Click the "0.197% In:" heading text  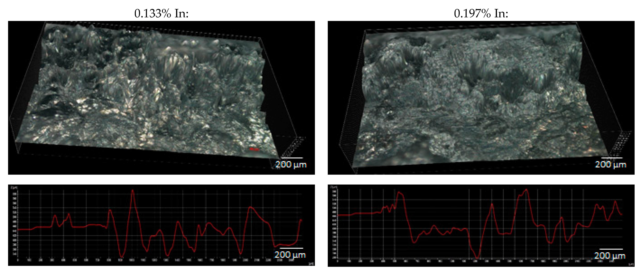[x=481, y=13]
